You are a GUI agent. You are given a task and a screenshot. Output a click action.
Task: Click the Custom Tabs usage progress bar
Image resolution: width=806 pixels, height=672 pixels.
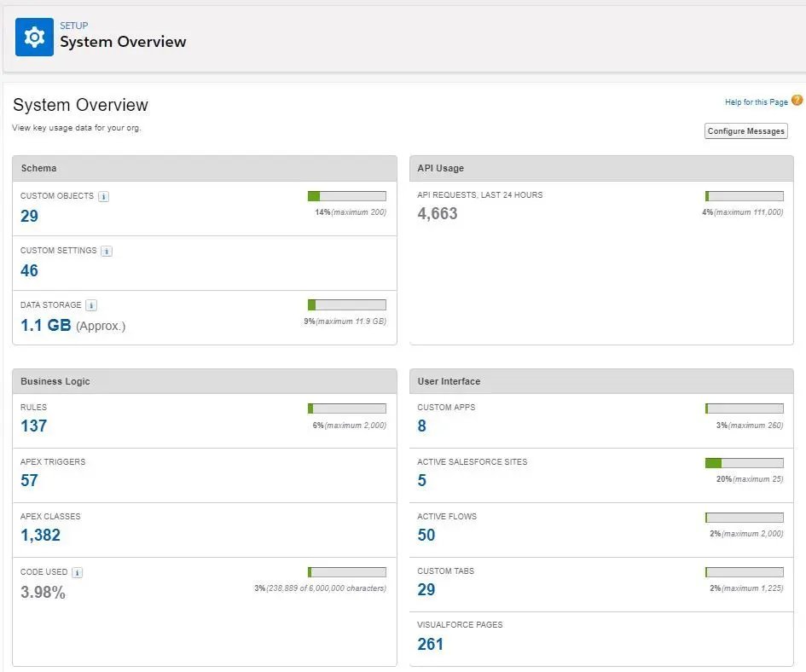pos(745,572)
